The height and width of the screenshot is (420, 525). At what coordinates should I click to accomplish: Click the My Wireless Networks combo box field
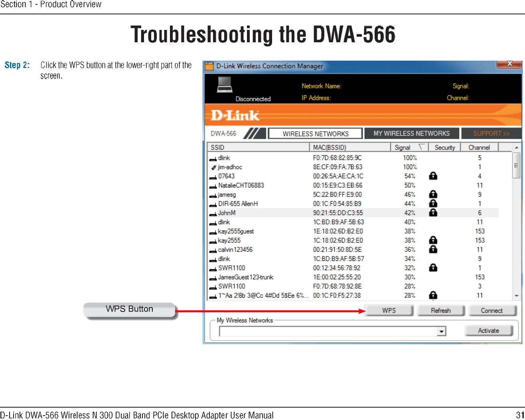click(332, 331)
